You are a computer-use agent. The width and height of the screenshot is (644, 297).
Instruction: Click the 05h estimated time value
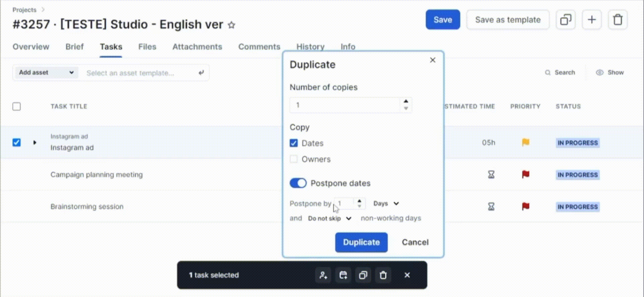coord(488,143)
